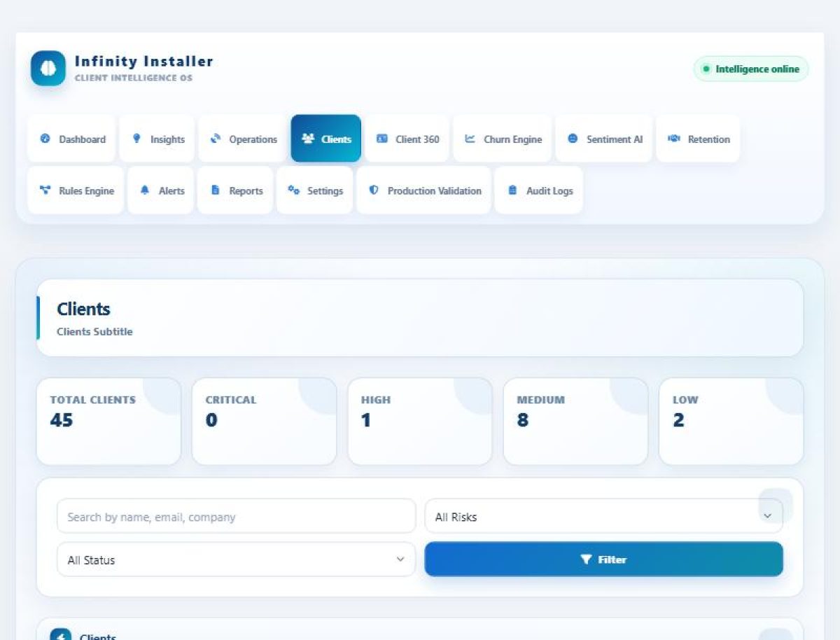840x640 pixels.
Task: Click the Churn Engine chart icon
Action: click(470, 139)
